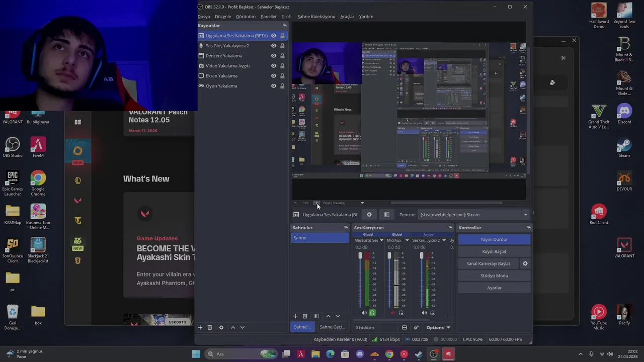Lock the Pencere Yakalama source
Image resolution: width=644 pixels, height=362 pixels.
coord(282,56)
